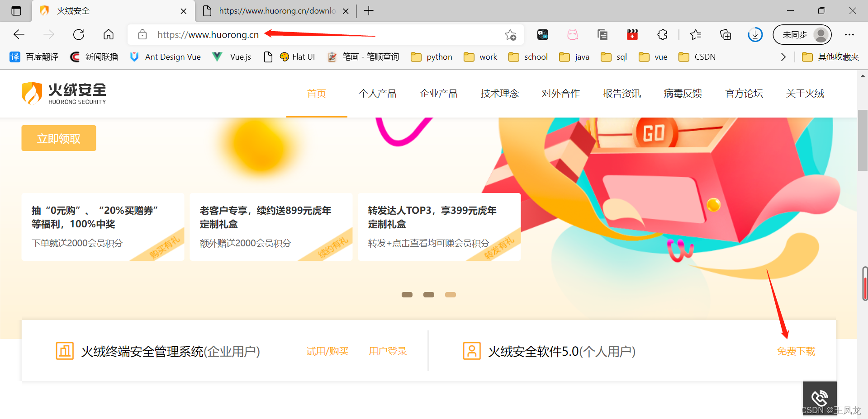
Task: Open the Flat UI bookmark
Action: pyautogui.click(x=297, y=57)
